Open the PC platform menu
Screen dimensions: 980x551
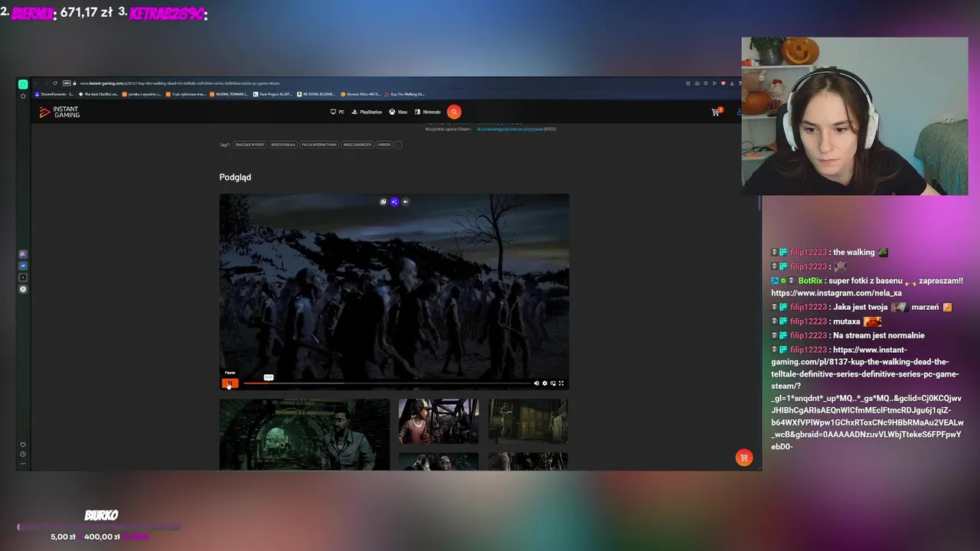click(x=338, y=112)
